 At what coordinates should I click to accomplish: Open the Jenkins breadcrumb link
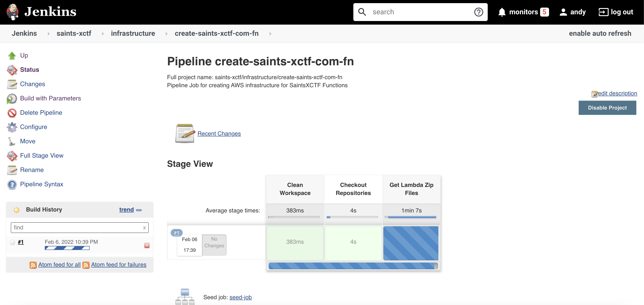point(24,34)
